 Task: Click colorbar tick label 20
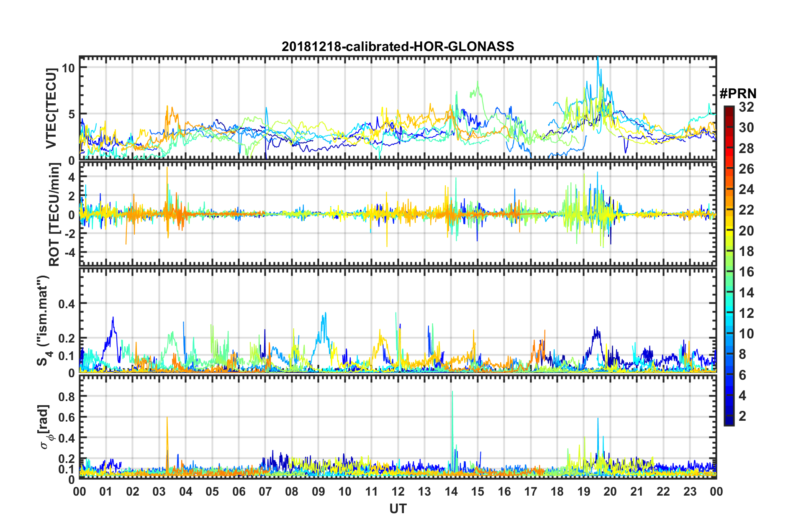coord(746,230)
